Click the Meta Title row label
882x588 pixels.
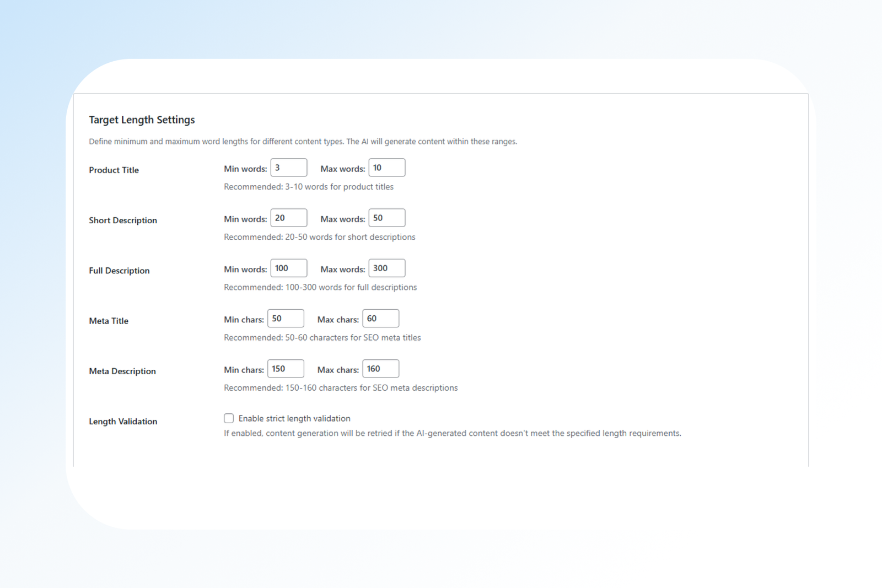tap(109, 321)
